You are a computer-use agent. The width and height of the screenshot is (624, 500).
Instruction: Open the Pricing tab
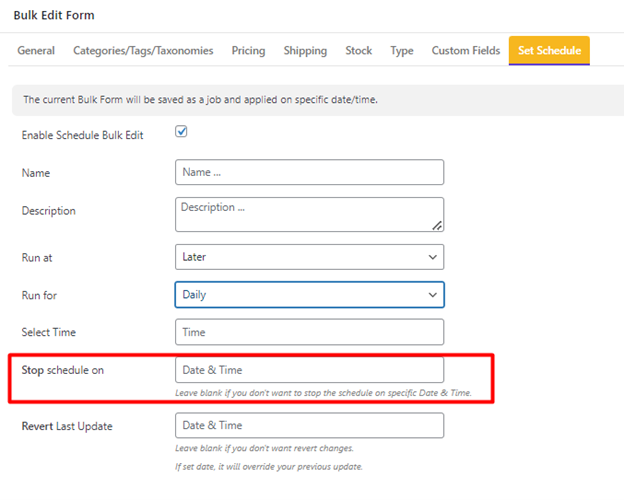click(248, 51)
